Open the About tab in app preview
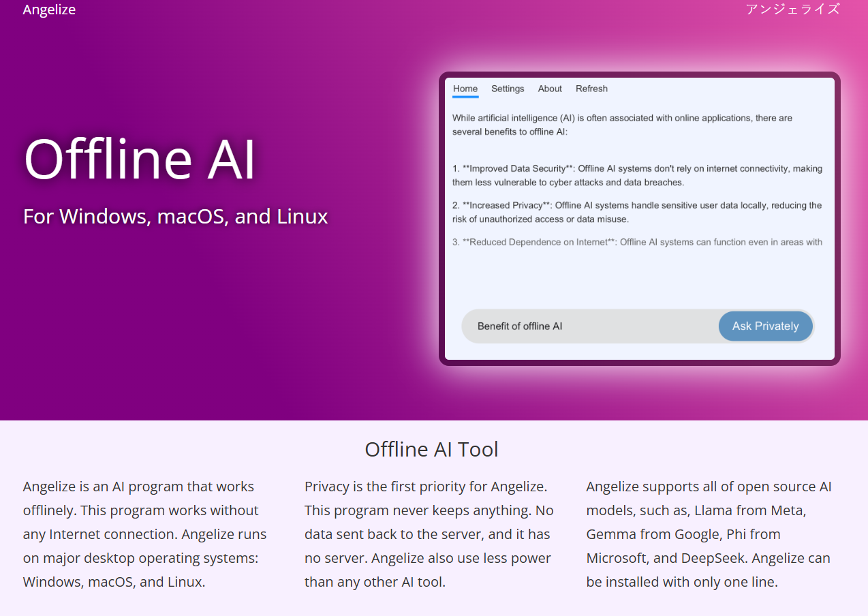The image size is (868, 616). pyautogui.click(x=550, y=89)
